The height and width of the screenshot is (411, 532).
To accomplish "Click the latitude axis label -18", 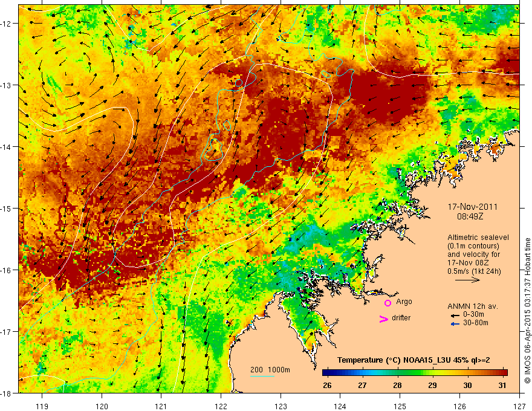I will (x=6, y=393).
